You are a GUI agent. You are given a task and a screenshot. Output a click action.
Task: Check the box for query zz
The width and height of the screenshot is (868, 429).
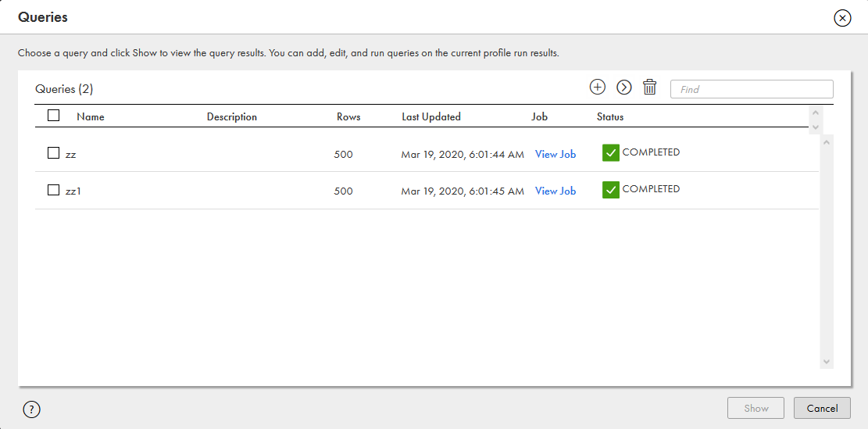tap(54, 153)
